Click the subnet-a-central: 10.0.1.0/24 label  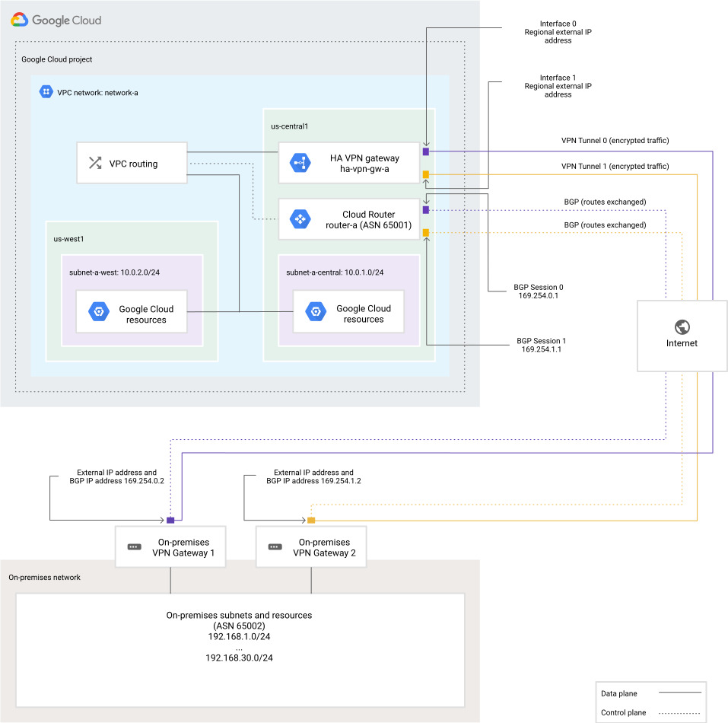pyautogui.click(x=335, y=272)
